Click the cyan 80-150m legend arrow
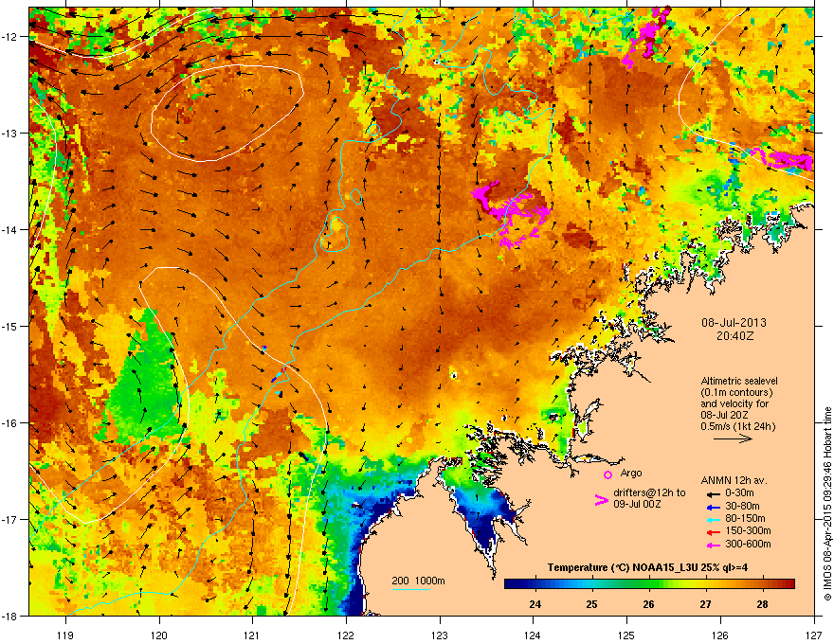The width and height of the screenshot is (834, 644). coord(712,520)
